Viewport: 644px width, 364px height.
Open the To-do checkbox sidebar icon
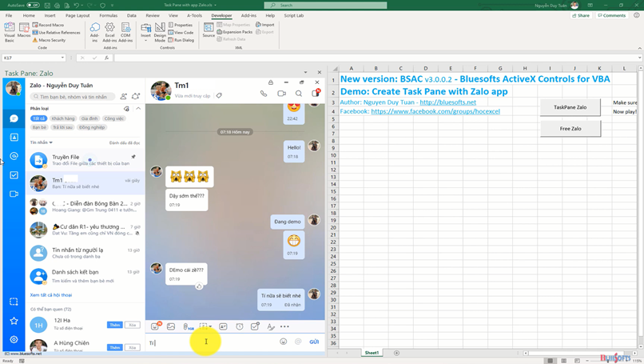click(x=14, y=175)
